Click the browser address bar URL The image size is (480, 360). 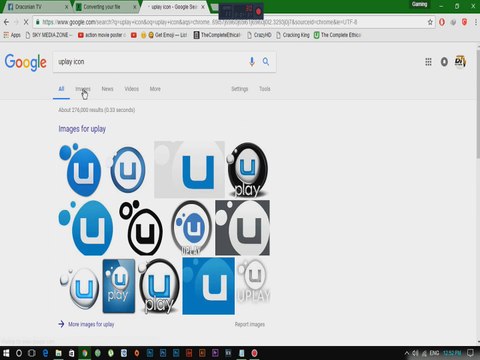(x=200, y=22)
